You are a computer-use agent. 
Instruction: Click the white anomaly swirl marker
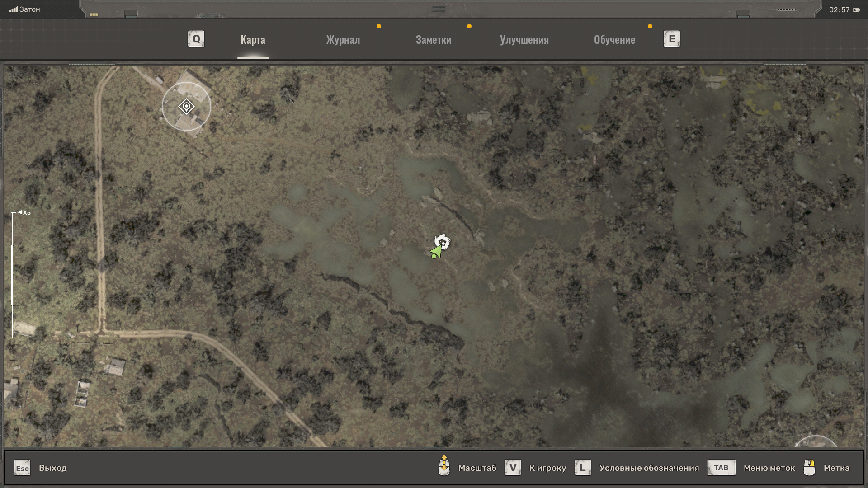(x=443, y=242)
